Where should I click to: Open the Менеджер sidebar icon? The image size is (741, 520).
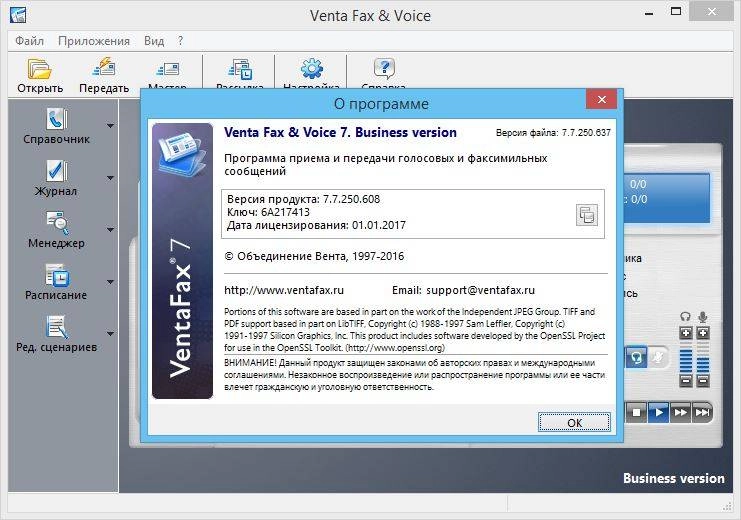[x=57, y=223]
